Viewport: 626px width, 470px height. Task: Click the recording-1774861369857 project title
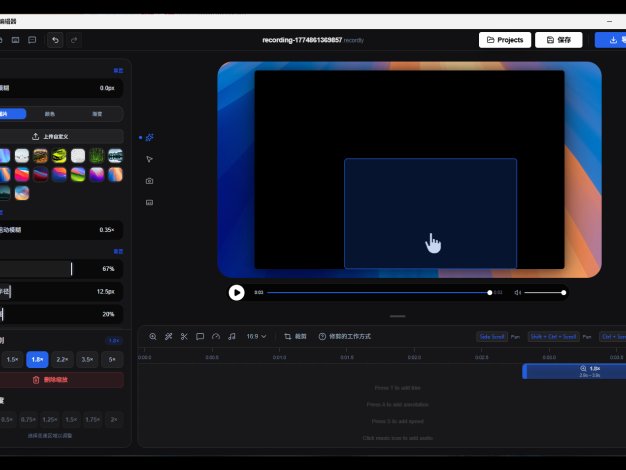click(x=302, y=40)
